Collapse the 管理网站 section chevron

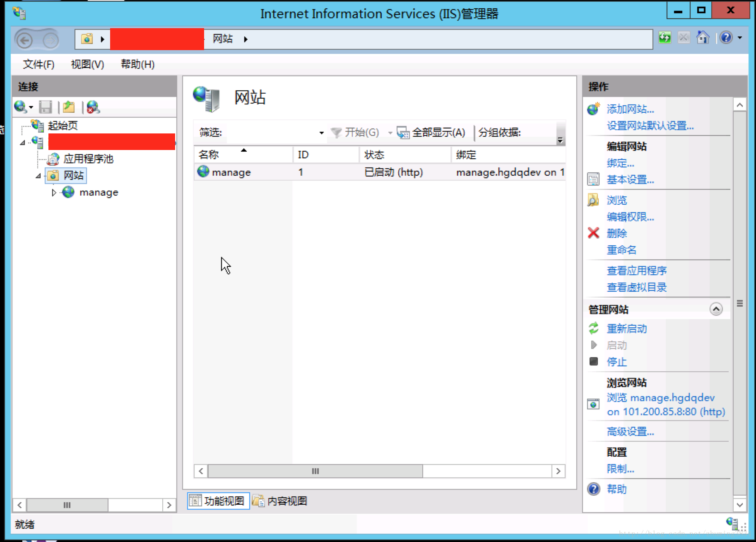tap(716, 309)
